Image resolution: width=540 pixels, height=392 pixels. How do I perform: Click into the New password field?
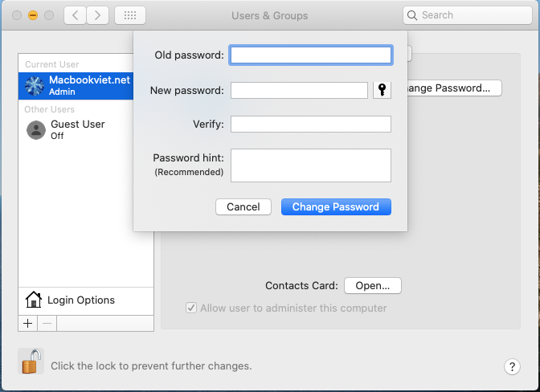(x=299, y=90)
